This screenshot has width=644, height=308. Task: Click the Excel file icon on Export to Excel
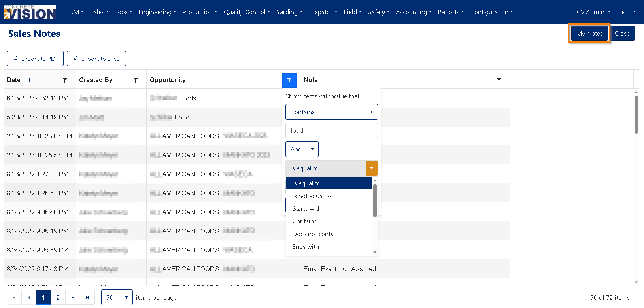point(75,59)
